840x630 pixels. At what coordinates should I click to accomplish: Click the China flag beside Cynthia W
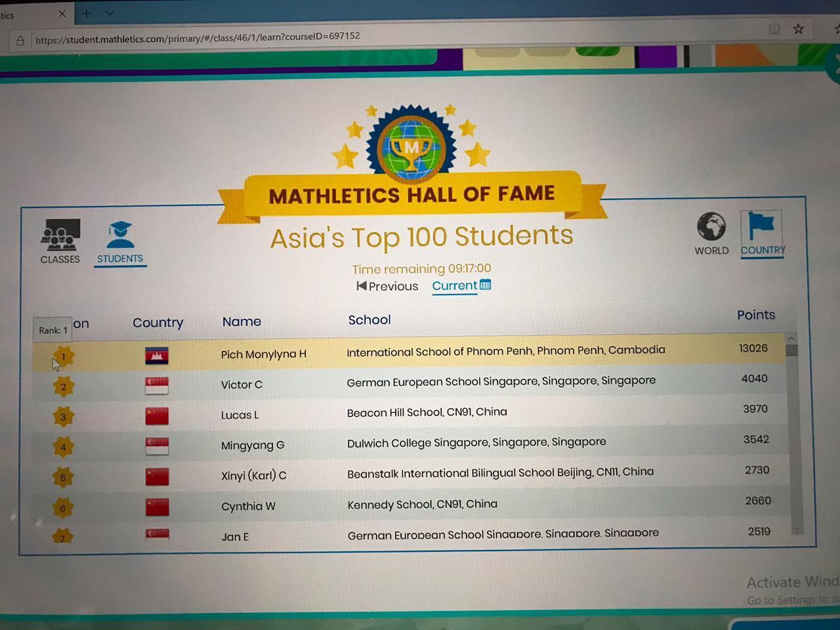(x=157, y=507)
